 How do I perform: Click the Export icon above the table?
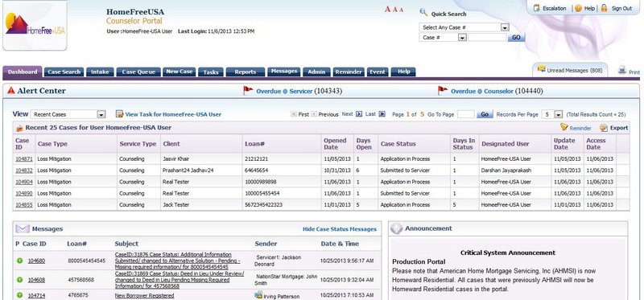tap(603, 128)
